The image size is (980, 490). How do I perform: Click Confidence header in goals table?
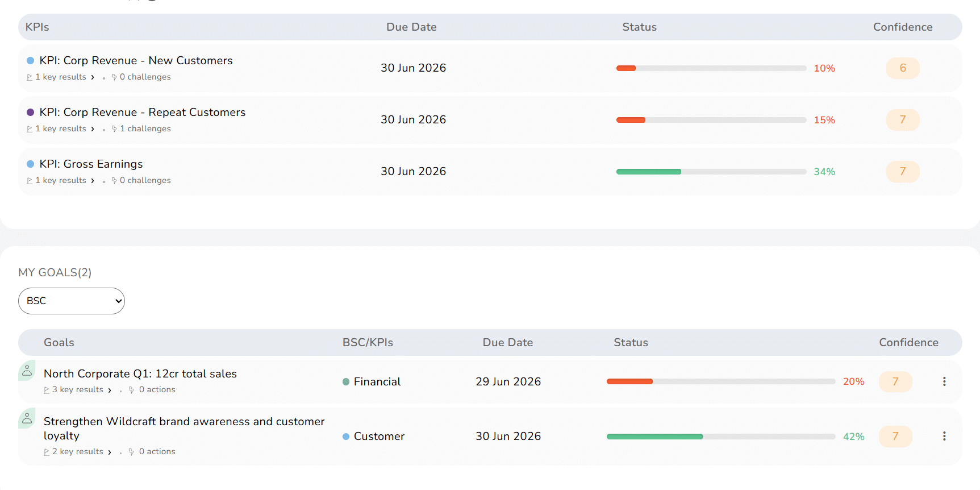click(x=908, y=342)
